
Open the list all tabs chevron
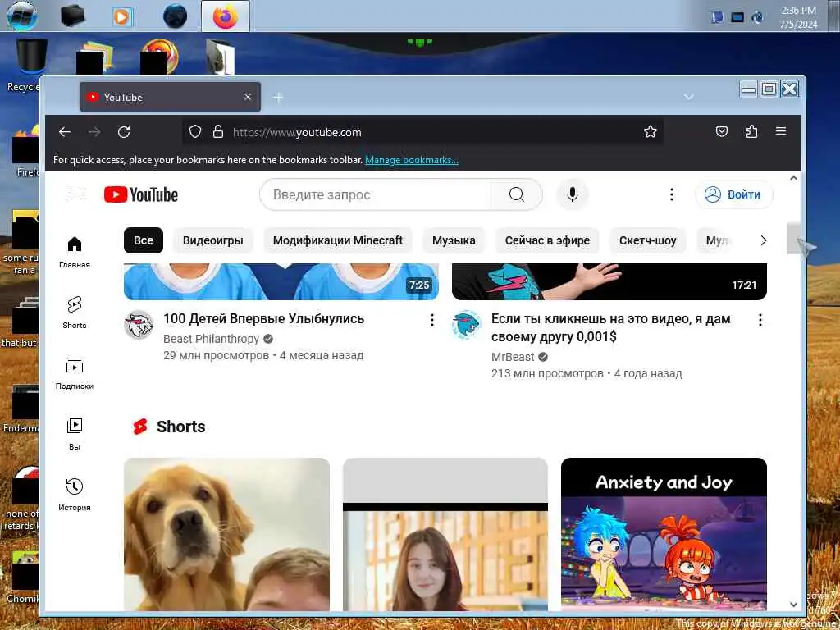coord(689,97)
